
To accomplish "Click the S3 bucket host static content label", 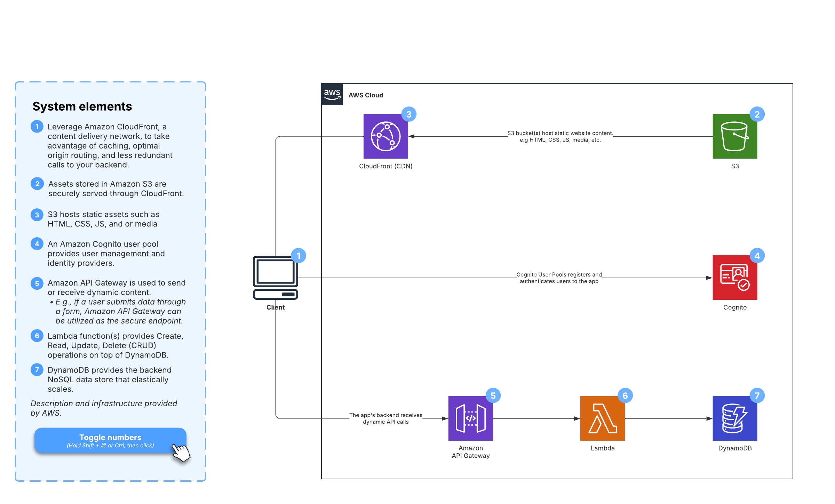I will [x=560, y=136].
